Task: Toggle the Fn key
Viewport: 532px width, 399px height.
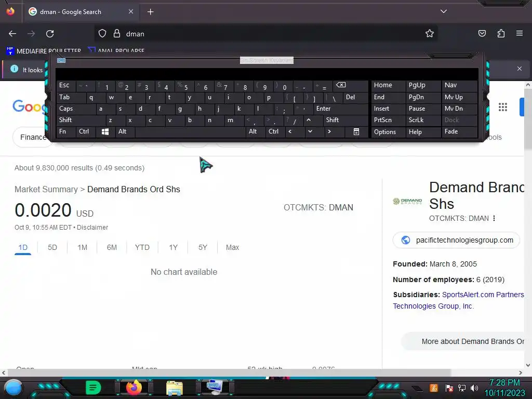Action: 66,131
